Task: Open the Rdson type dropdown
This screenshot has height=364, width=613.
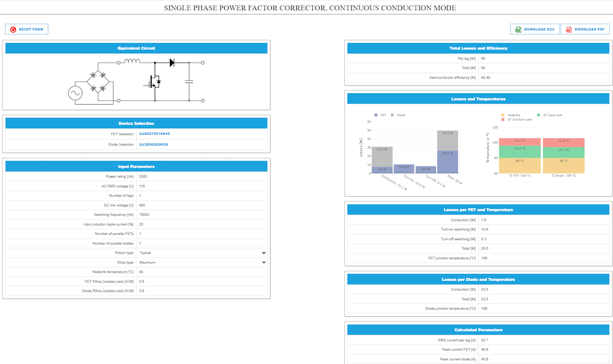Action: point(202,253)
